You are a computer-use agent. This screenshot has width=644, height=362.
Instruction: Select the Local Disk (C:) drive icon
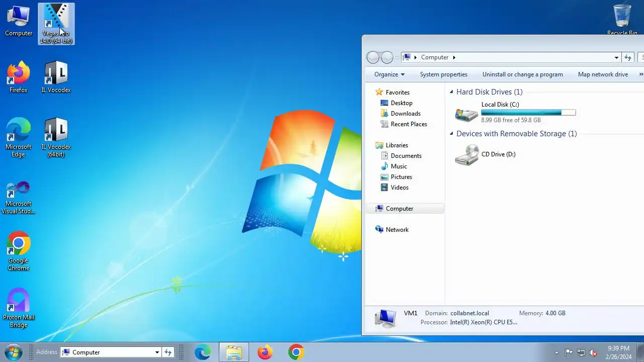coord(466,114)
